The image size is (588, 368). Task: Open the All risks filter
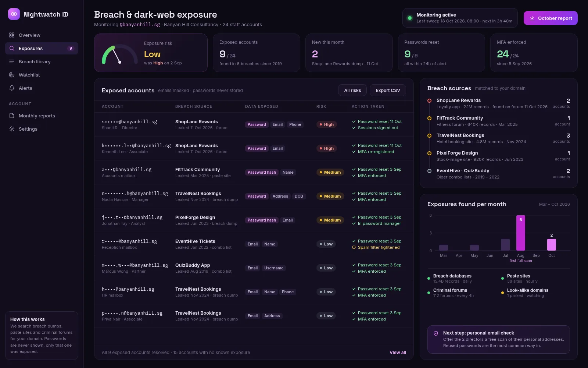352,90
